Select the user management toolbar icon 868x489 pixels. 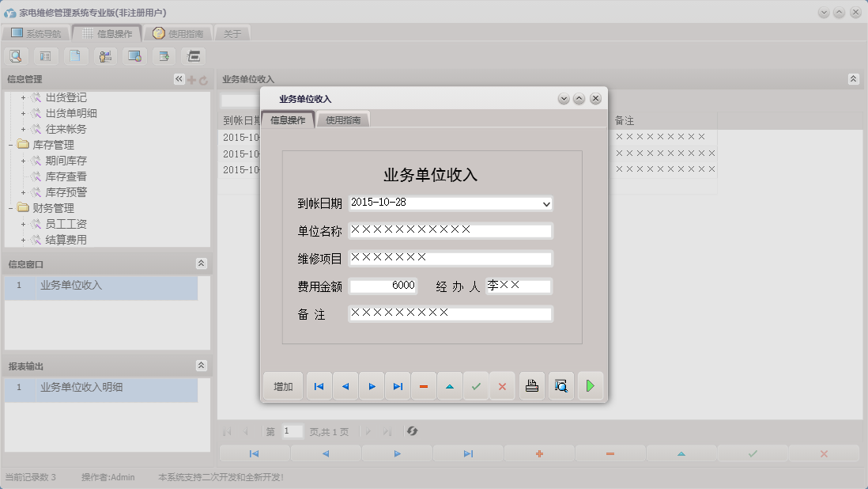[x=104, y=55]
